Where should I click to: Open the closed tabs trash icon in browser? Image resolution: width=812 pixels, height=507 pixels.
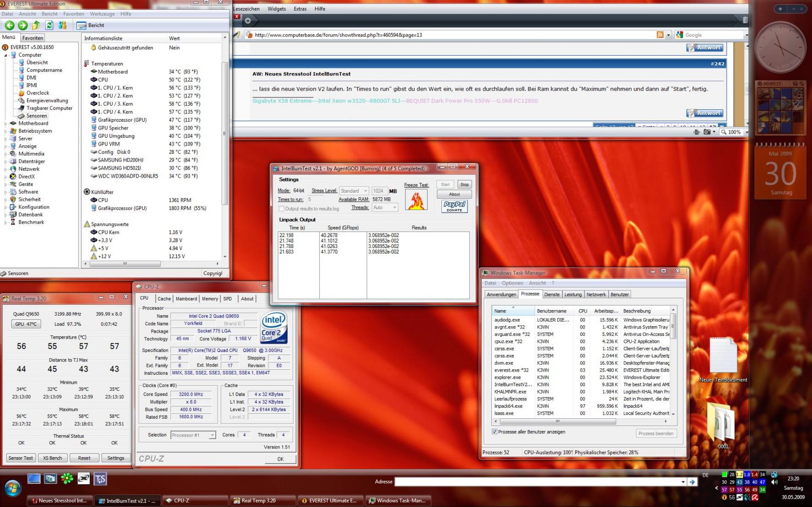[x=745, y=20]
